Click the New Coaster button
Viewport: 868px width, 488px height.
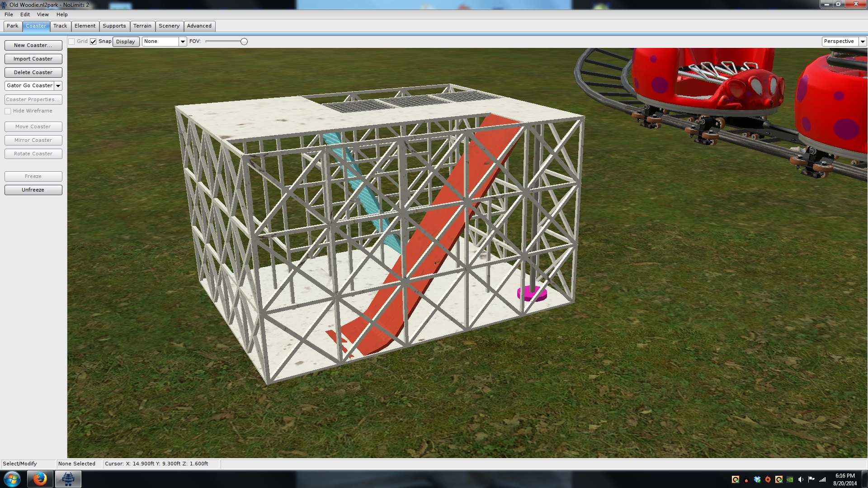pos(33,46)
